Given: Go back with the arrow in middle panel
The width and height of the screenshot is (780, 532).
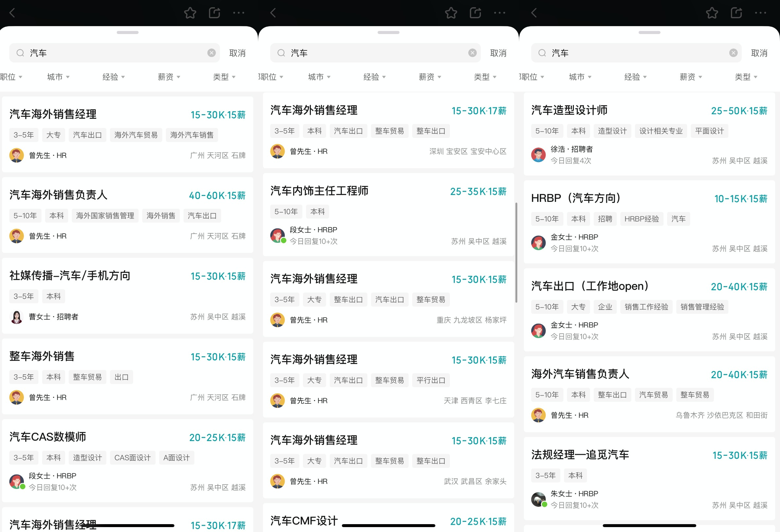Looking at the screenshot, I should pyautogui.click(x=273, y=13).
